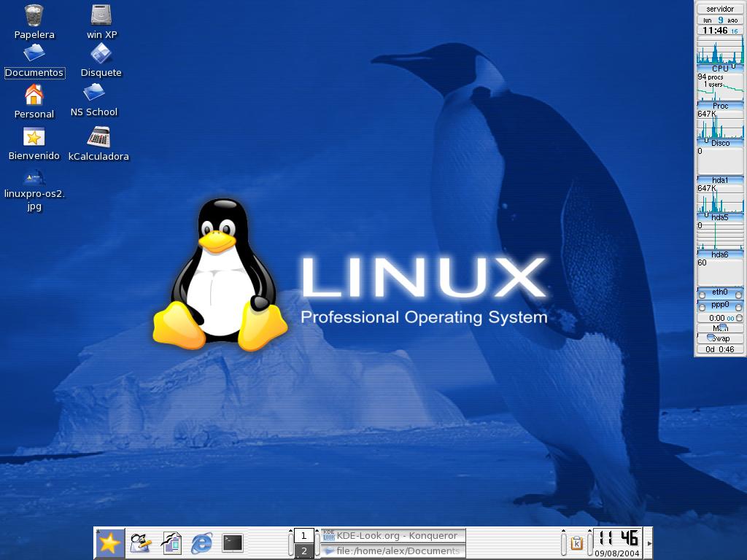Click the eth0 left LED indicator
The height and width of the screenshot is (560, 747).
coord(702,295)
